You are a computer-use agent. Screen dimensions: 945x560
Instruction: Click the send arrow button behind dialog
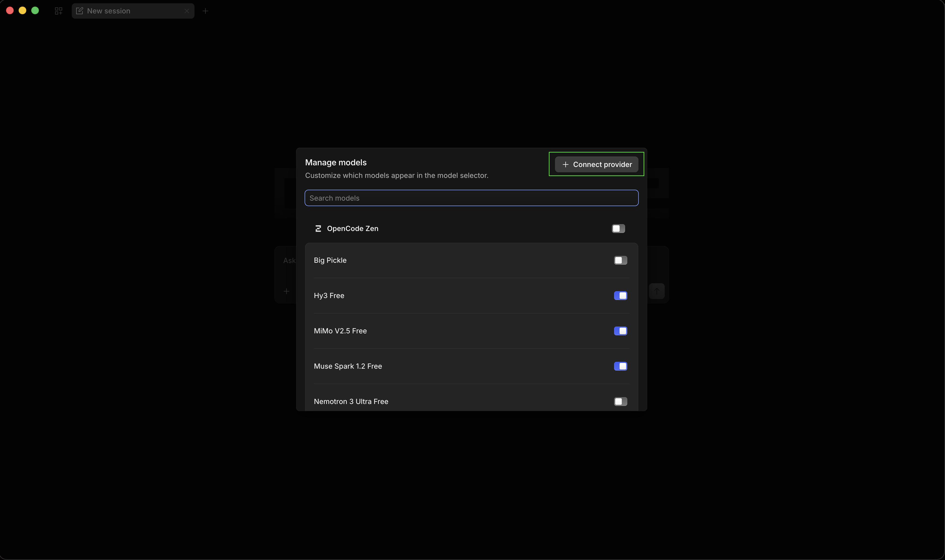pyautogui.click(x=657, y=291)
